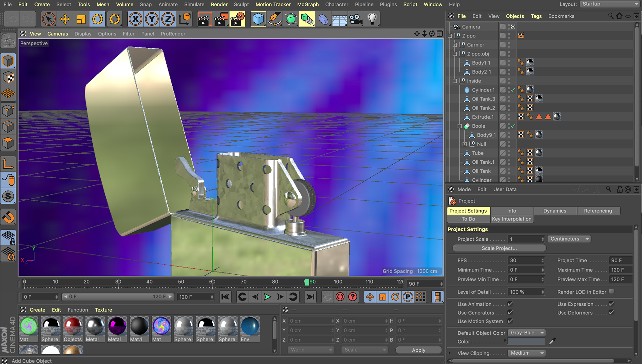Collapse the Zippo object hierarchy
642x364 pixels.
point(450,36)
